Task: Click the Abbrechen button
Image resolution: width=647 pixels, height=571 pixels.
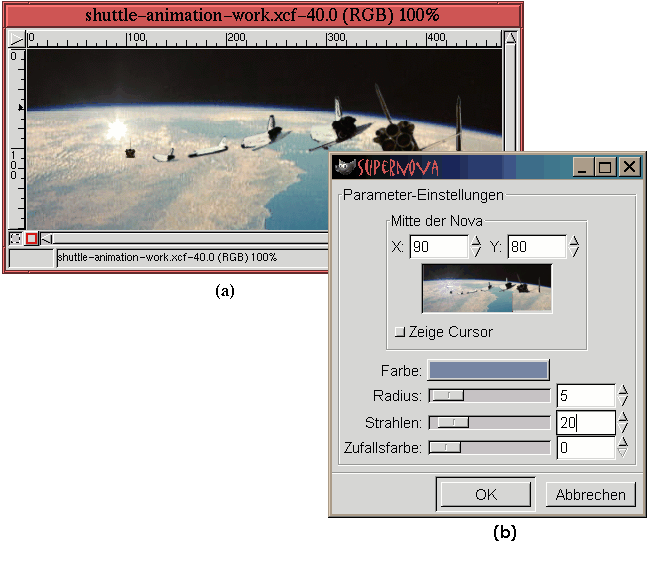Action: click(x=590, y=494)
